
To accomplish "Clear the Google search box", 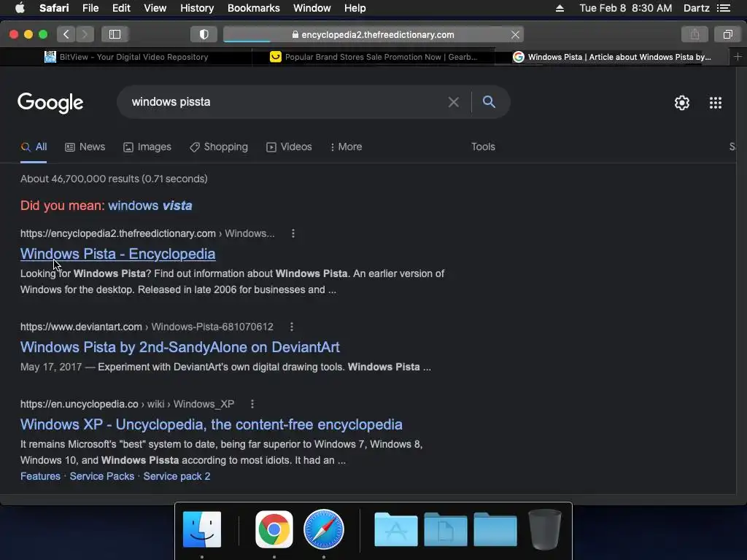I will 454,102.
